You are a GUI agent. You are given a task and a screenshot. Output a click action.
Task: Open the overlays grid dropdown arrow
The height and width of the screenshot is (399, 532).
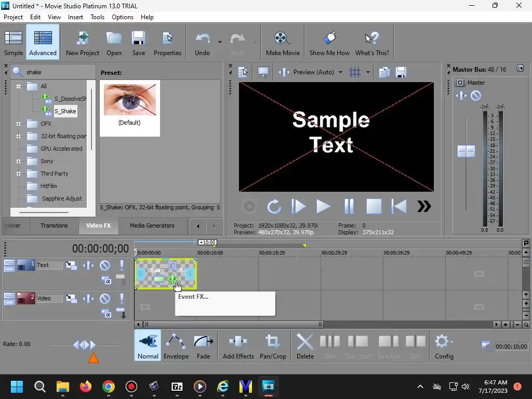(368, 72)
